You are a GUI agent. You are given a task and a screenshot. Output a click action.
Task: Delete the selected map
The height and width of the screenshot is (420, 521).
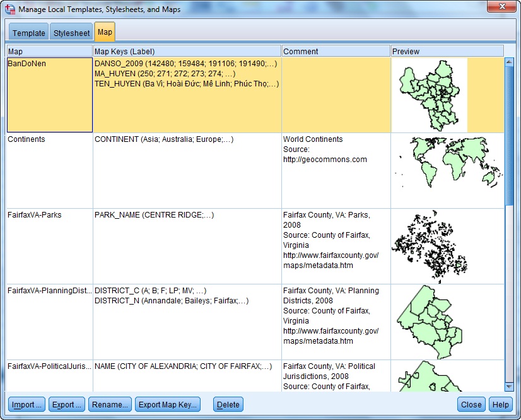pos(228,405)
